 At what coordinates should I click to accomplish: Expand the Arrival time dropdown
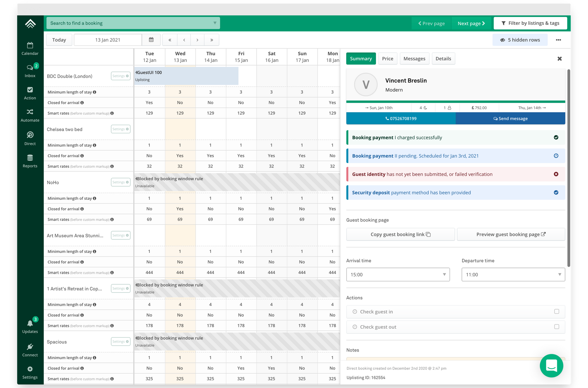[x=398, y=274]
